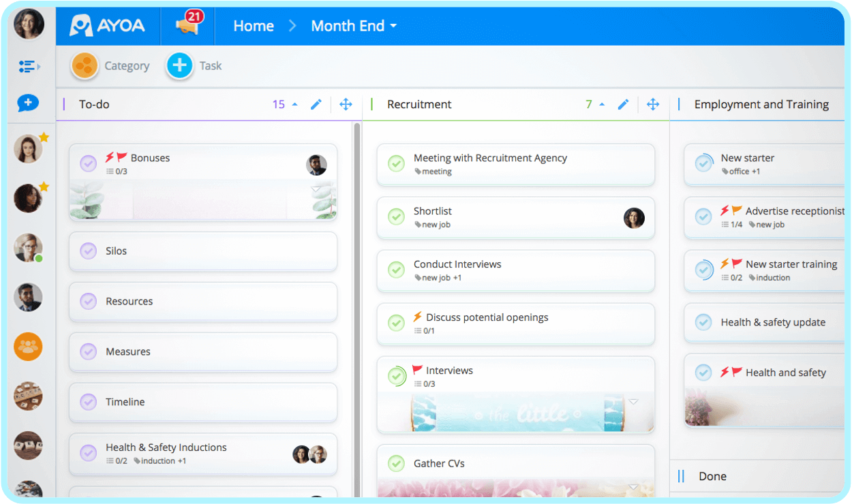Click the top user profile avatar in sidebar

click(29, 25)
